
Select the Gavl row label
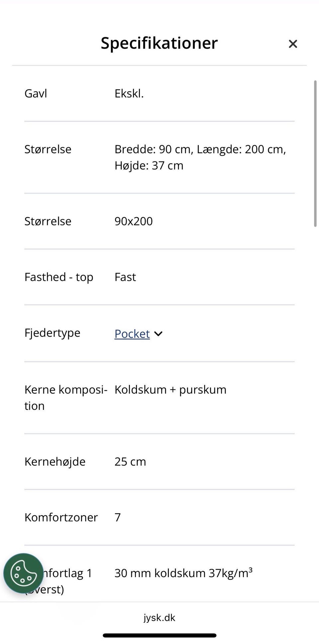(x=36, y=93)
